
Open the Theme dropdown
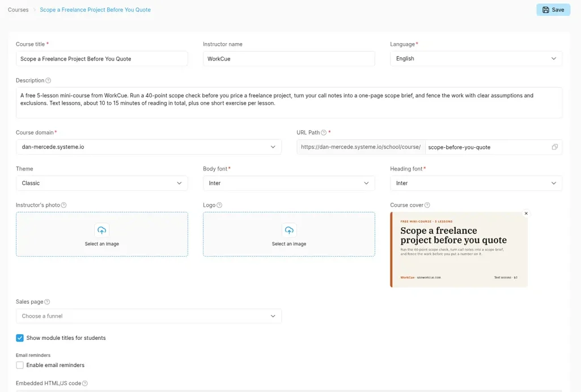point(102,183)
